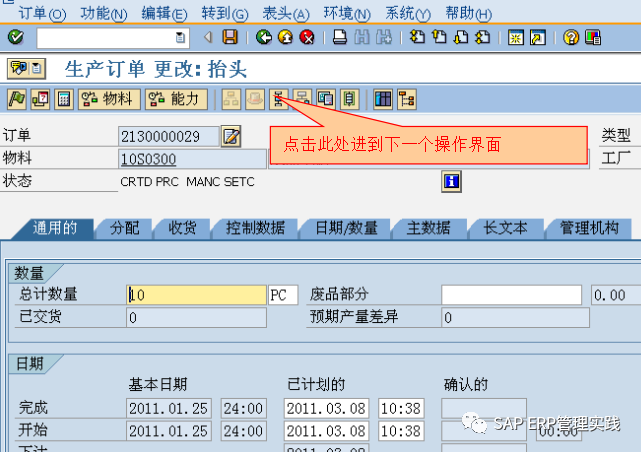Screen dimensions: 641x452
Task: Click the 废品部分 input field
Action: point(511,295)
